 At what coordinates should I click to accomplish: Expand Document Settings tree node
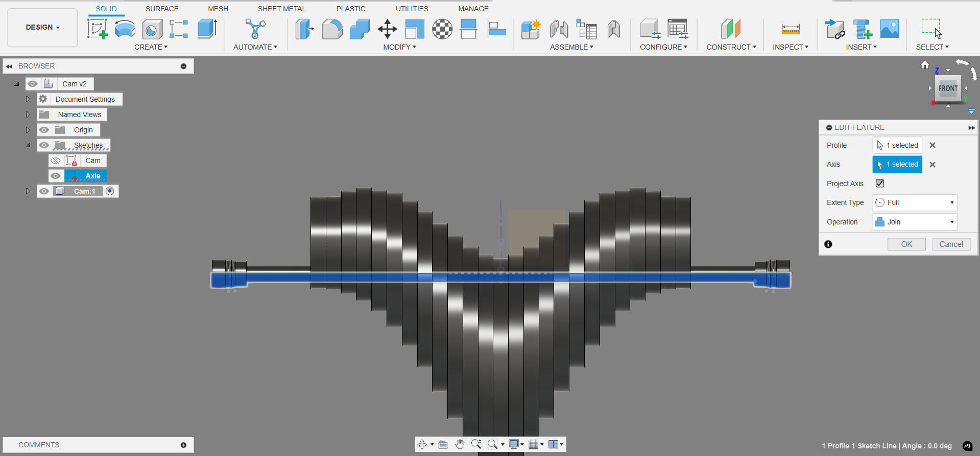[x=28, y=99]
